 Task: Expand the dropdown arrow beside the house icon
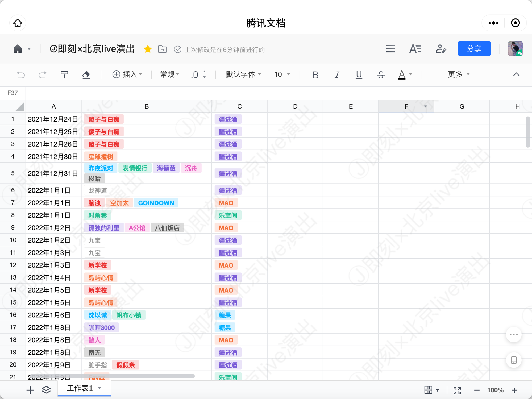(29, 49)
